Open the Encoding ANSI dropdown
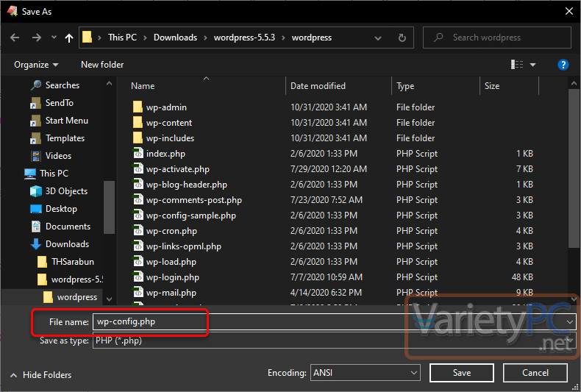Viewport: 581px width, 392px height. (x=365, y=372)
